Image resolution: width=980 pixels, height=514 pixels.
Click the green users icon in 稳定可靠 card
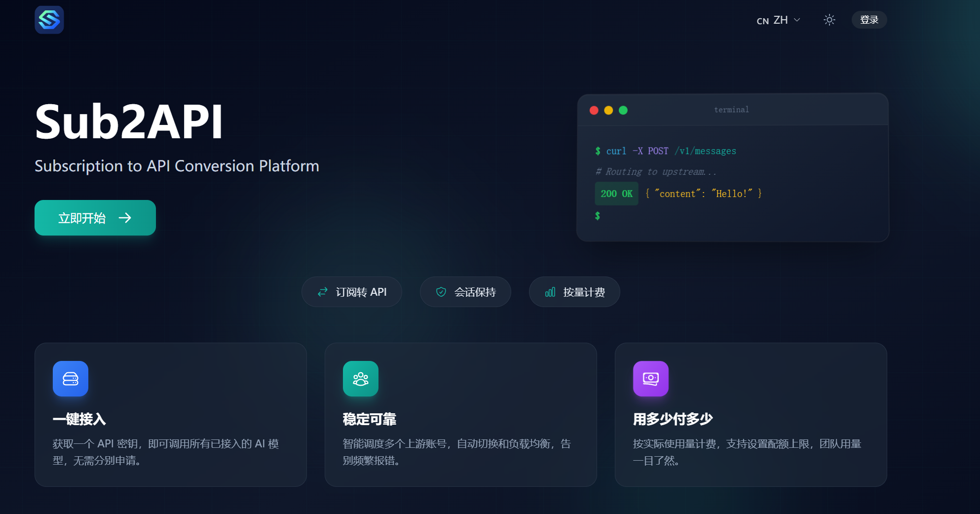point(361,379)
